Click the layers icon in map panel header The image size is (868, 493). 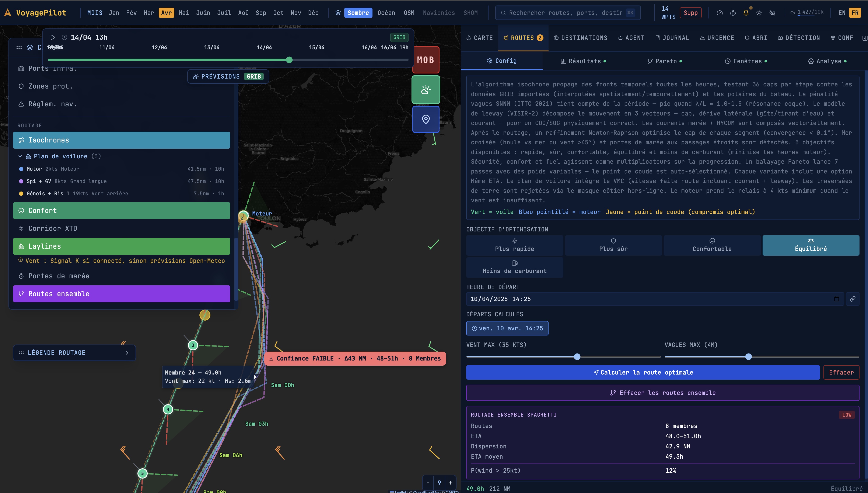click(x=30, y=47)
